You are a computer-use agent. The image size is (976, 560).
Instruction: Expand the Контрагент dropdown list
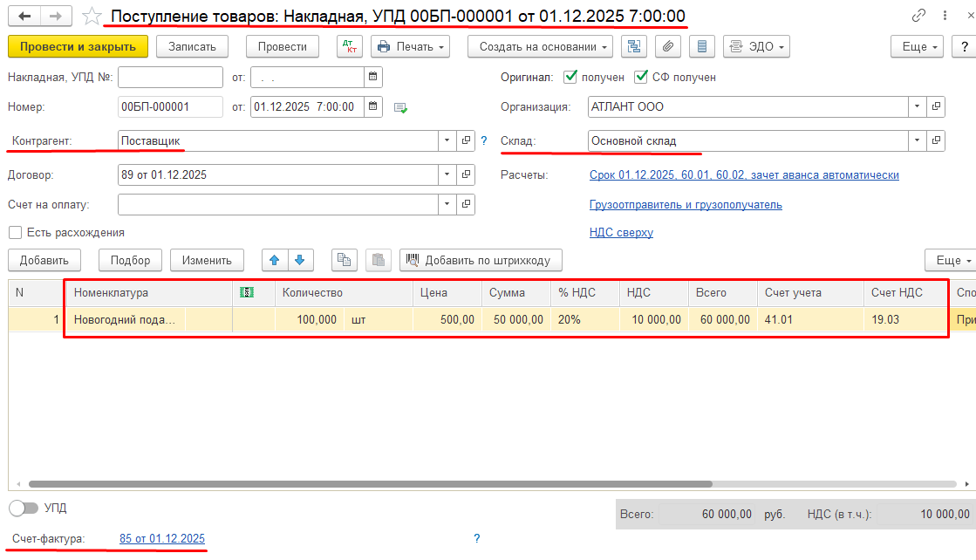point(447,140)
